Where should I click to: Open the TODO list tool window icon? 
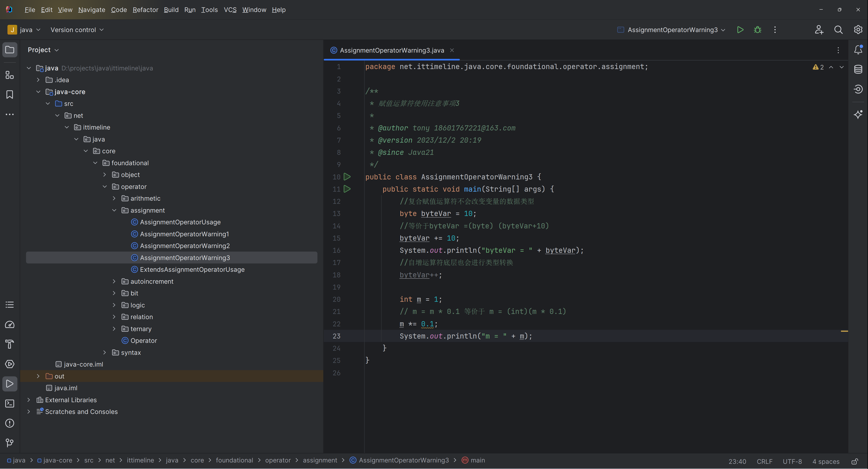click(10, 305)
